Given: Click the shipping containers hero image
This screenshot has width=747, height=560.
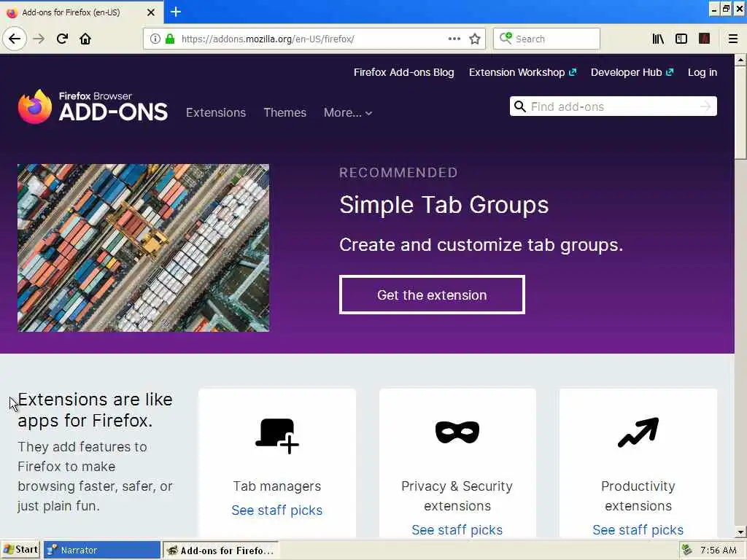Looking at the screenshot, I should [144, 248].
